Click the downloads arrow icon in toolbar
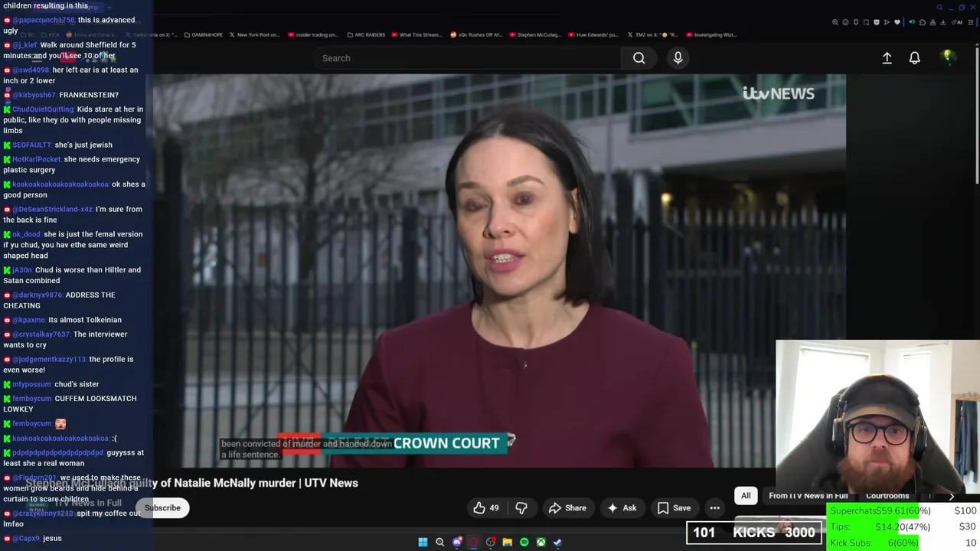This screenshot has height=551, width=980. click(x=942, y=22)
